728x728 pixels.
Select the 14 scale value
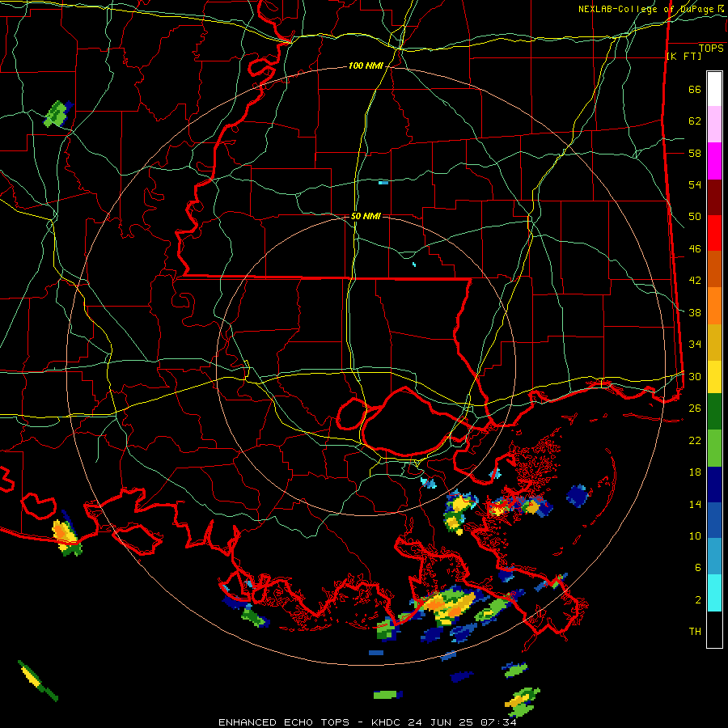tap(695, 504)
